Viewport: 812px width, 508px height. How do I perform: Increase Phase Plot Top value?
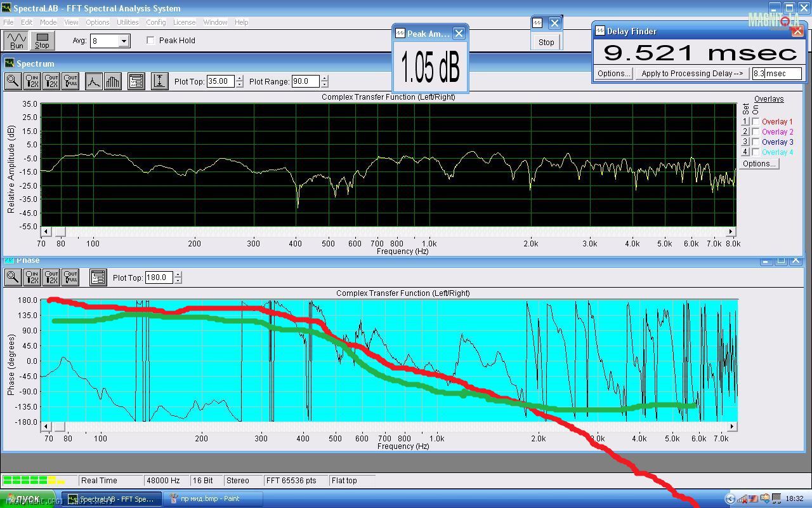pyautogui.click(x=178, y=274)
